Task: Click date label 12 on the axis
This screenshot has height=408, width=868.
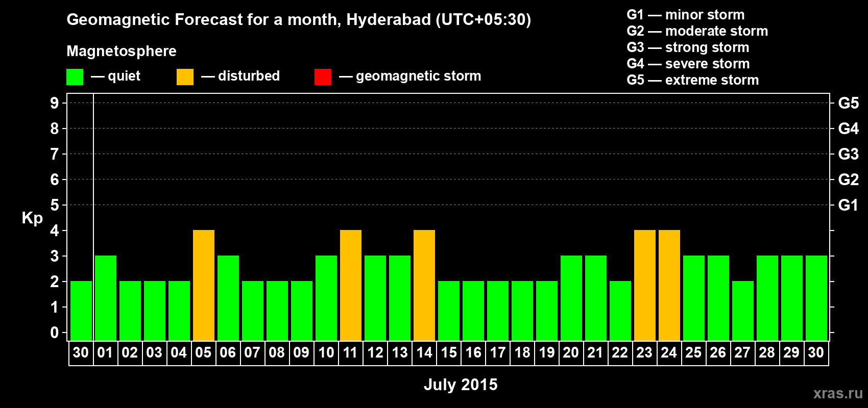Action: click(375, 353)
